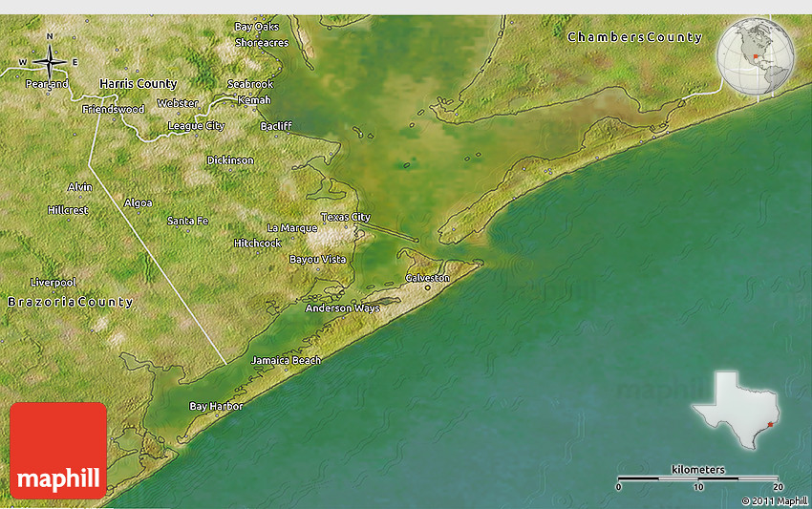812x509 pixels.
Task: Select the La Marque label
Action: tap(291, 228)
